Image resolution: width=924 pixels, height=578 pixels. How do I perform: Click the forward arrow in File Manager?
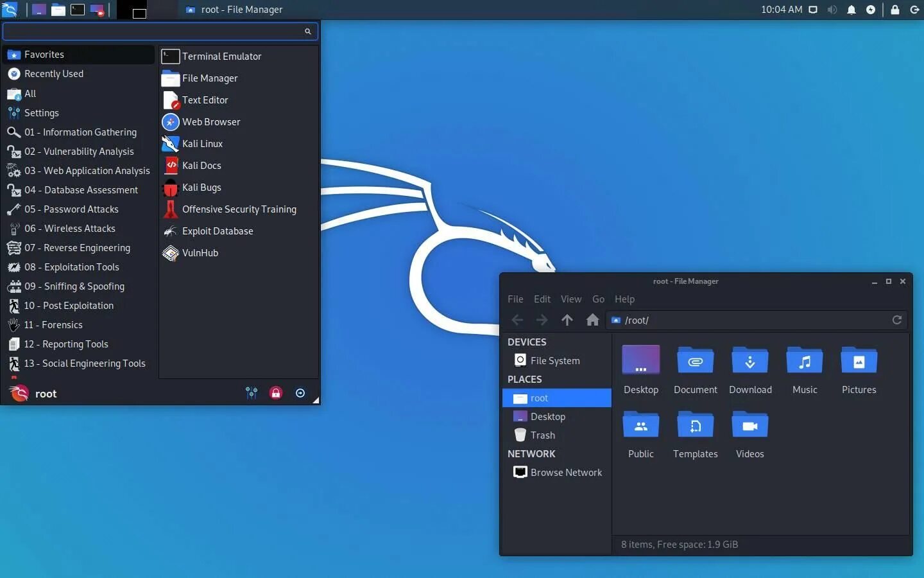coord(542,320)
